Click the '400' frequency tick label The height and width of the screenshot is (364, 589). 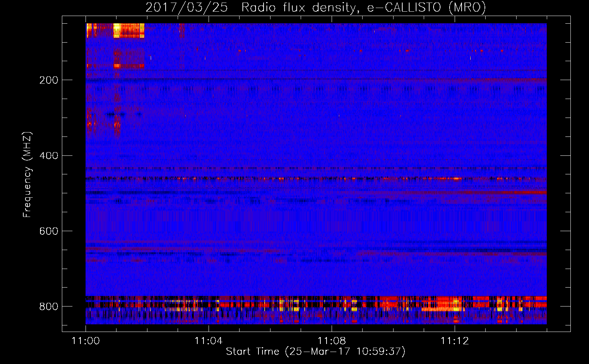coord(49,156)
